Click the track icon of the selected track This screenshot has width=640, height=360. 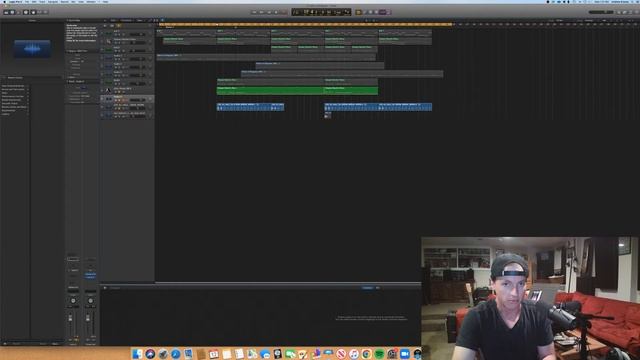pyautogui.click(x=109, y=99)
